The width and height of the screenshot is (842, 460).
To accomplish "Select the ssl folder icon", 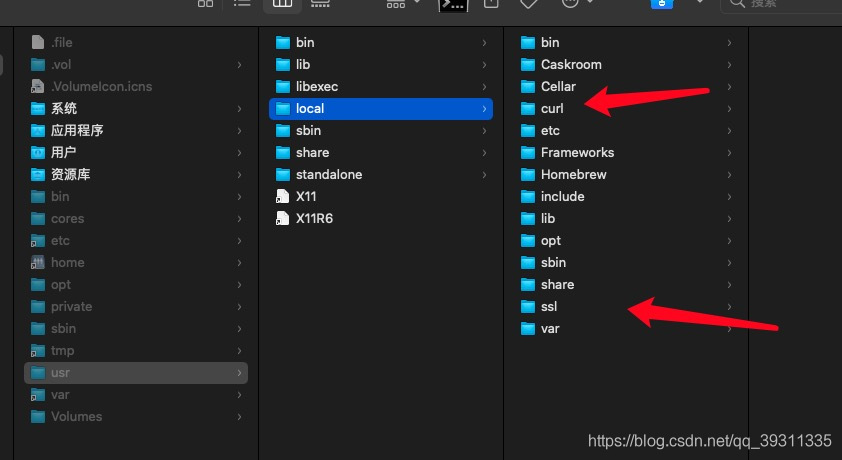I will (529, 306).
